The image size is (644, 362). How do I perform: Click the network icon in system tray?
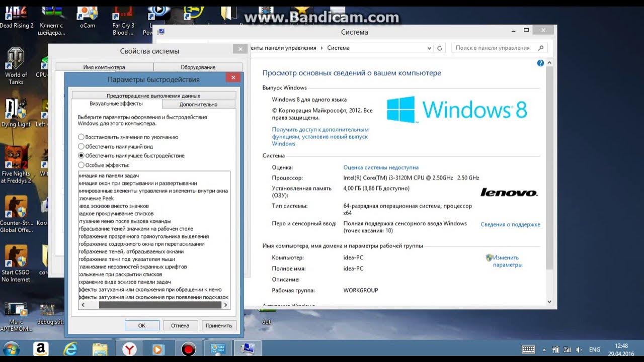(568, 349)
